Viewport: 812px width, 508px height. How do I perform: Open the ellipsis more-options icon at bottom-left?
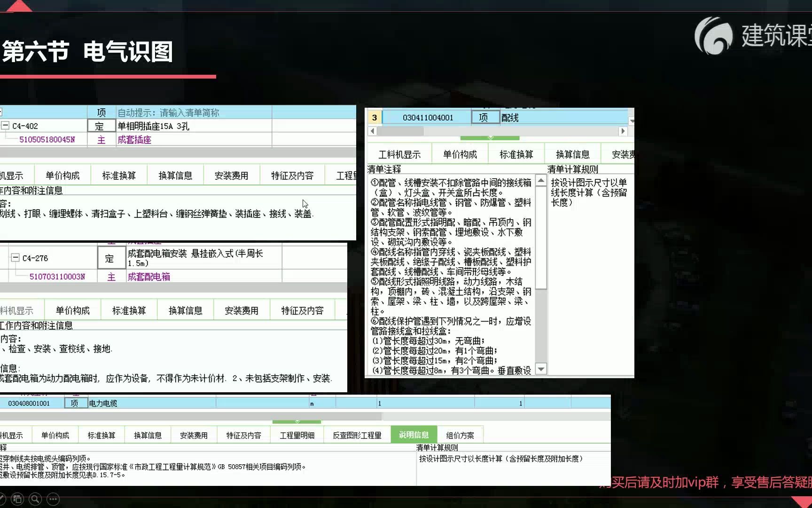tap(53, 499)
